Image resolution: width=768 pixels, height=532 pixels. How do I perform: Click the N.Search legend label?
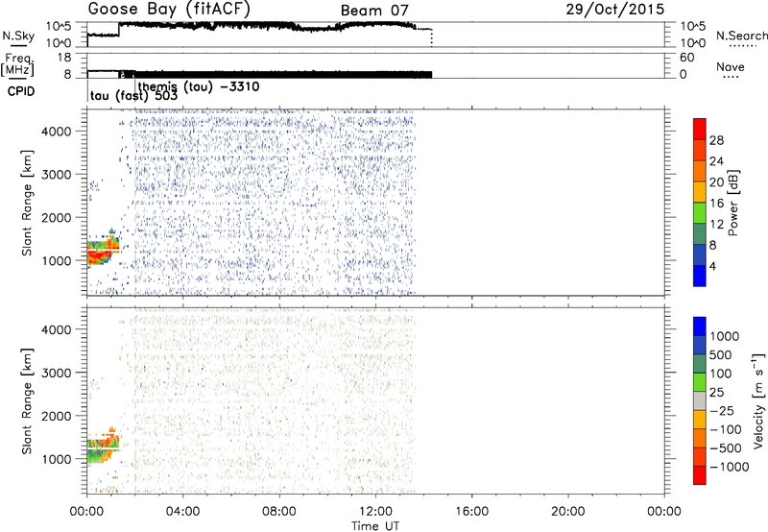pyautogui.click(x=741, y=36)
